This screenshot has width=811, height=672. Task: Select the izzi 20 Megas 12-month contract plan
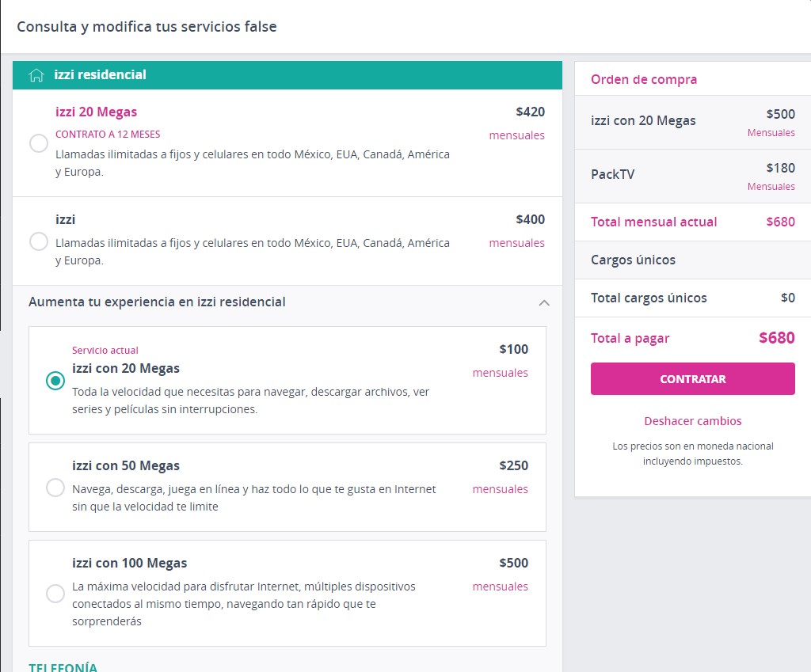(x=39, y=143)
